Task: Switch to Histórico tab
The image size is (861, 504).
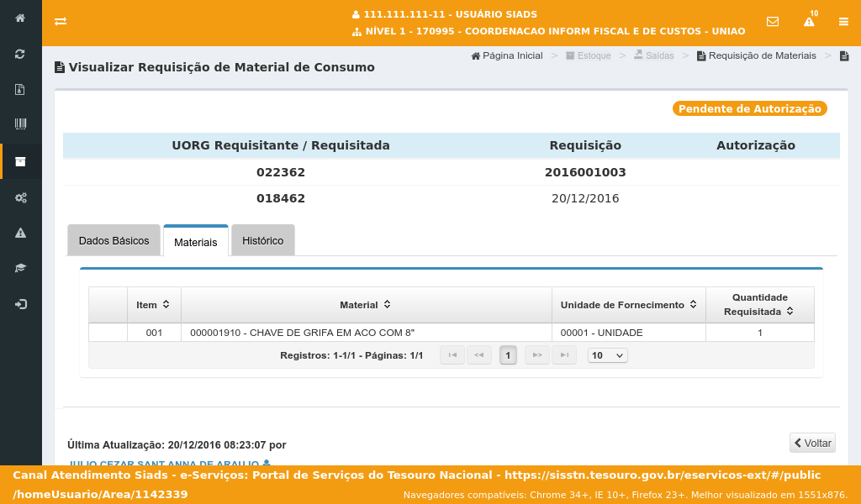Action: tap(263, 240)
